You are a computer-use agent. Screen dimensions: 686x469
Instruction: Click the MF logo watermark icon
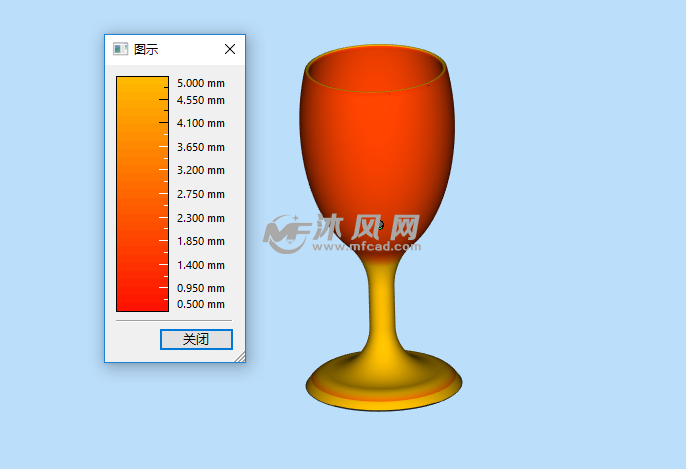click(287, 233)
